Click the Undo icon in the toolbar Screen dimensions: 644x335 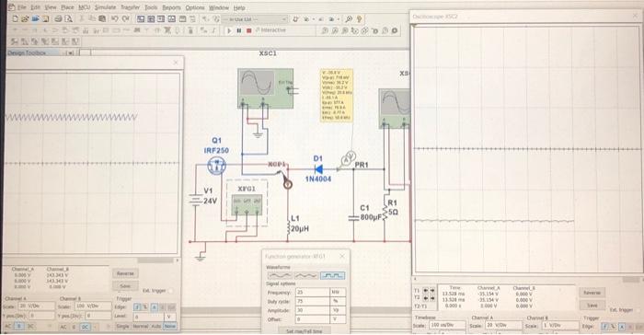(115, 18)
